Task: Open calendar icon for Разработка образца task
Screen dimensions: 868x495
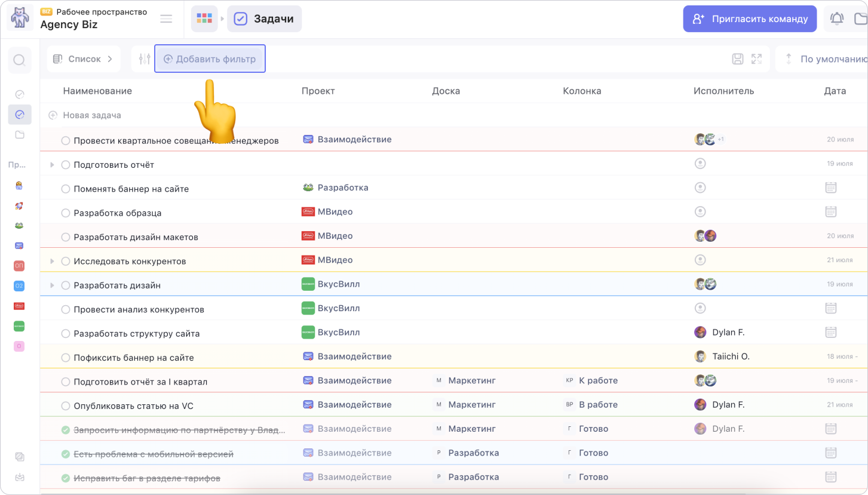Action: 830,212
